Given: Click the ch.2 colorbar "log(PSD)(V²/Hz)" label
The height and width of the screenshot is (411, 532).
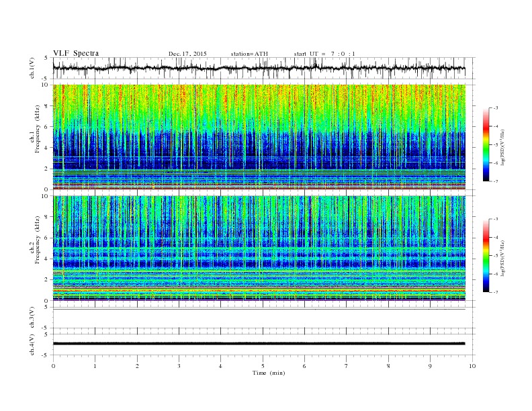Looking at the screenshot, I should coord(503,258).
